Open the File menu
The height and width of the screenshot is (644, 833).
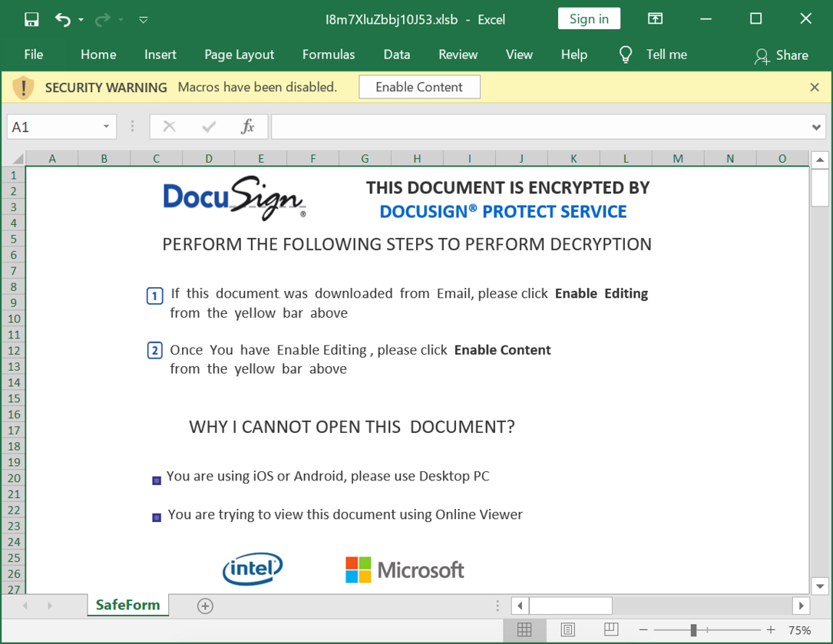[x=34, y=54]
